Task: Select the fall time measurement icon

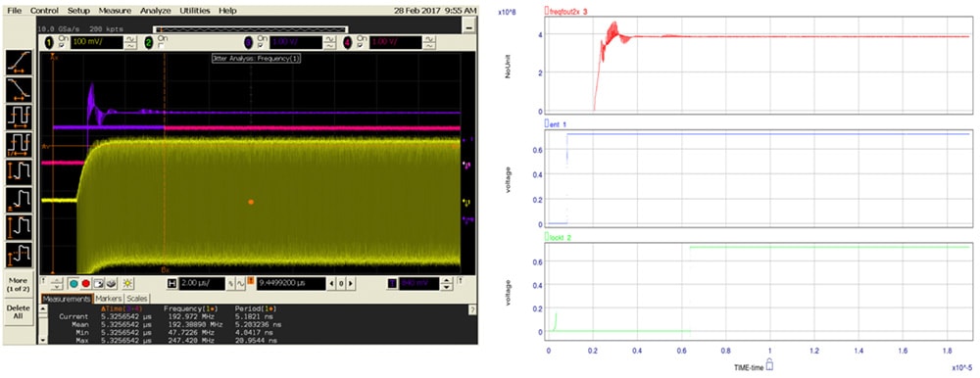Action: [19, 89]
